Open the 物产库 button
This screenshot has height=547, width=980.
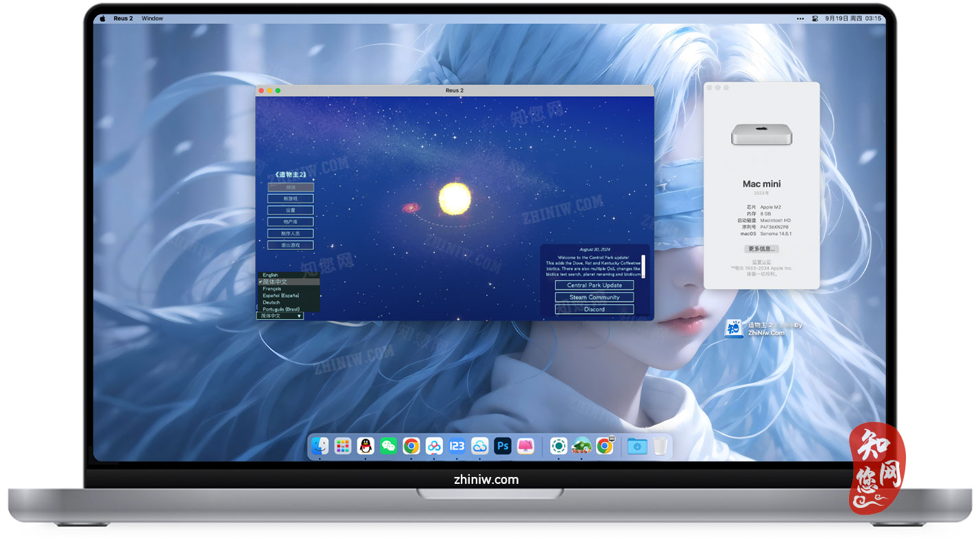pos(291,222)
